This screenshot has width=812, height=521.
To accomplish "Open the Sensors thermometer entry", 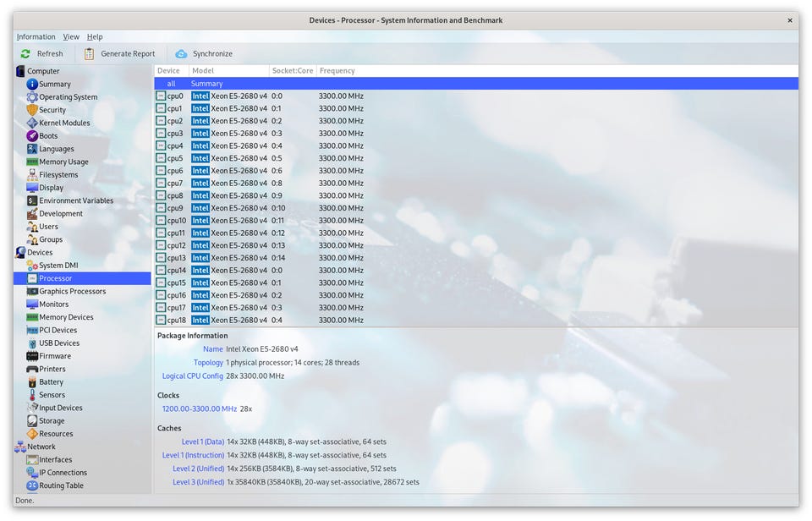I will pos(51,395).
